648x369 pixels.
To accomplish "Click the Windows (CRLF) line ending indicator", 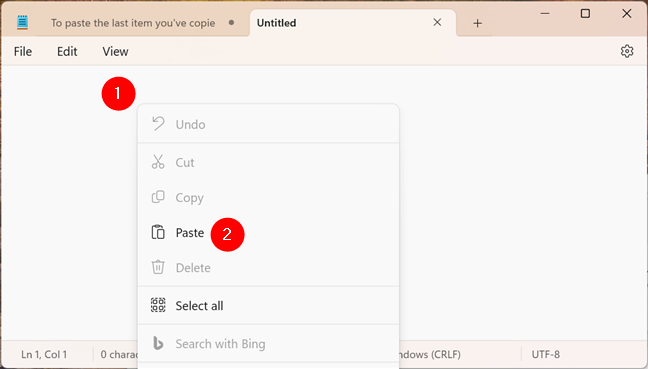I will pyautogui.click(x=430, y=355).
